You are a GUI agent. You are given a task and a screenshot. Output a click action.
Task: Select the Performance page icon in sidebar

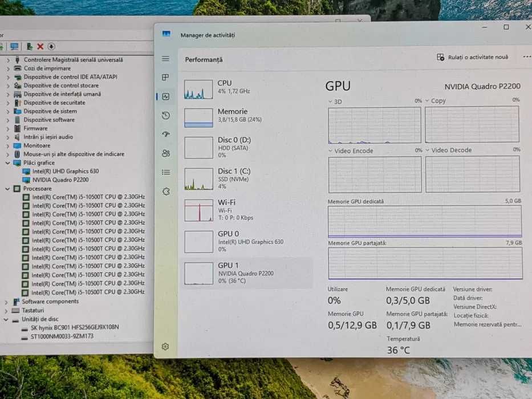click(x=165, y=97)
